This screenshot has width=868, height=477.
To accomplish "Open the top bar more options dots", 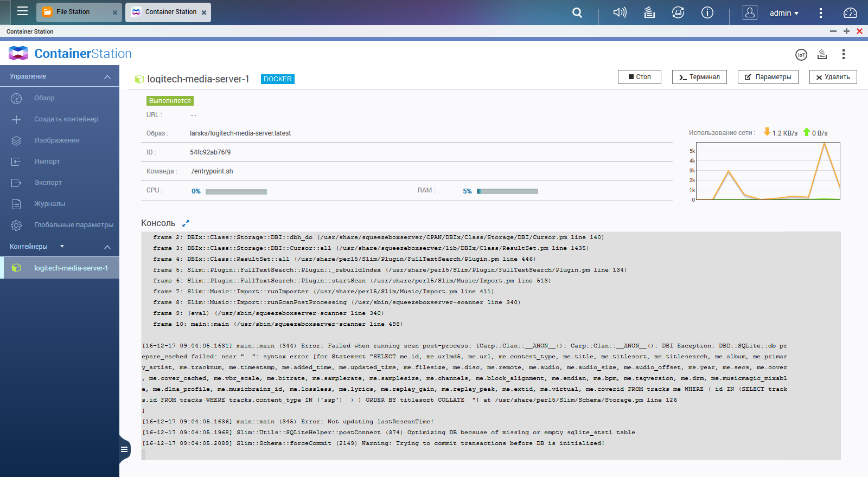I will pyautogui.click(x=821, y=12).
